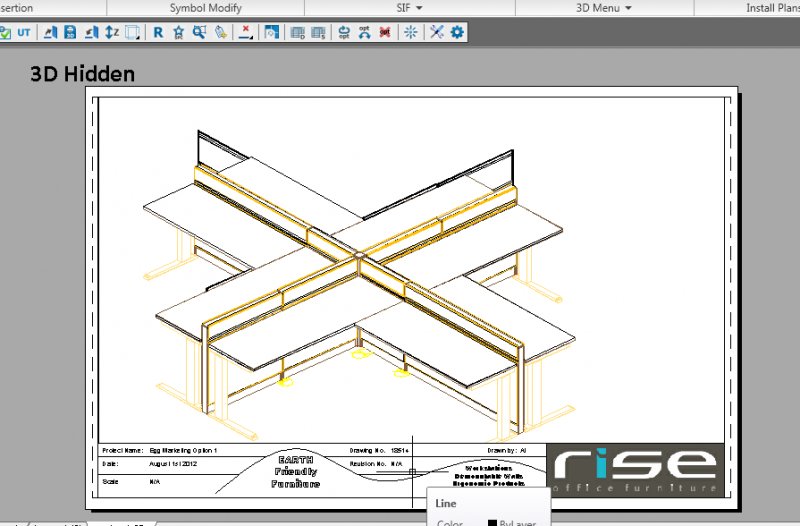The height and width of the screenshot is (526, 800).
Task: Click the table grid D icon
Action: pos(297,33)
